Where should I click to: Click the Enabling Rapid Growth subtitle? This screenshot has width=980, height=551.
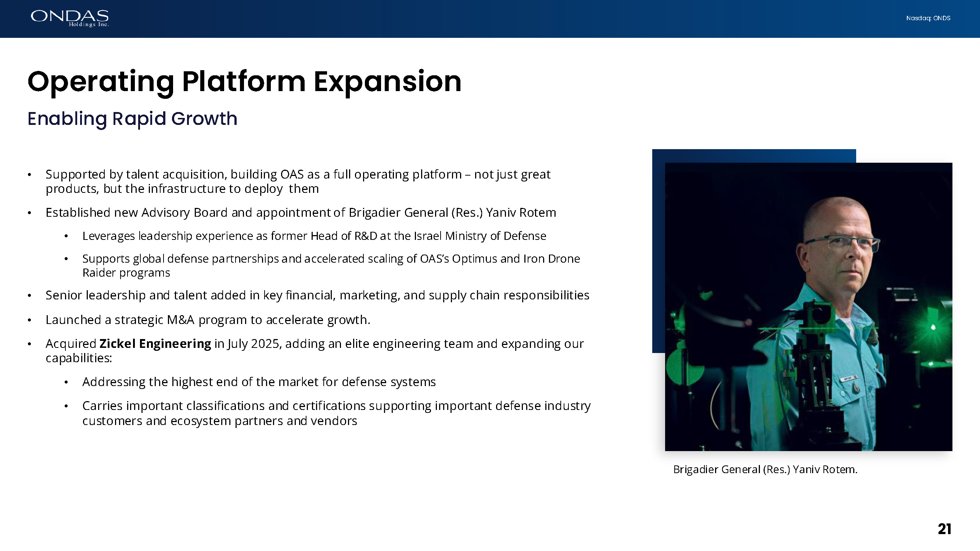[x=132, y=119]
